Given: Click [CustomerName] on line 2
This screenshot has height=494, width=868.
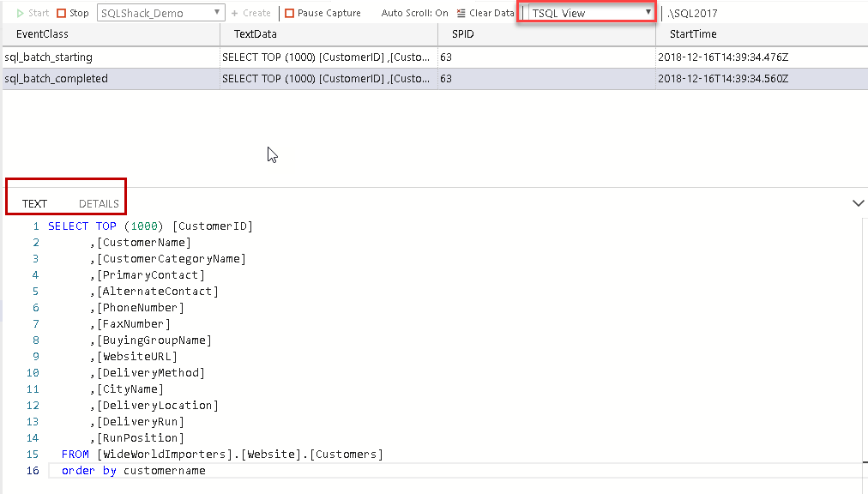Looking at the screenshot, I should (x=144, y=243).
